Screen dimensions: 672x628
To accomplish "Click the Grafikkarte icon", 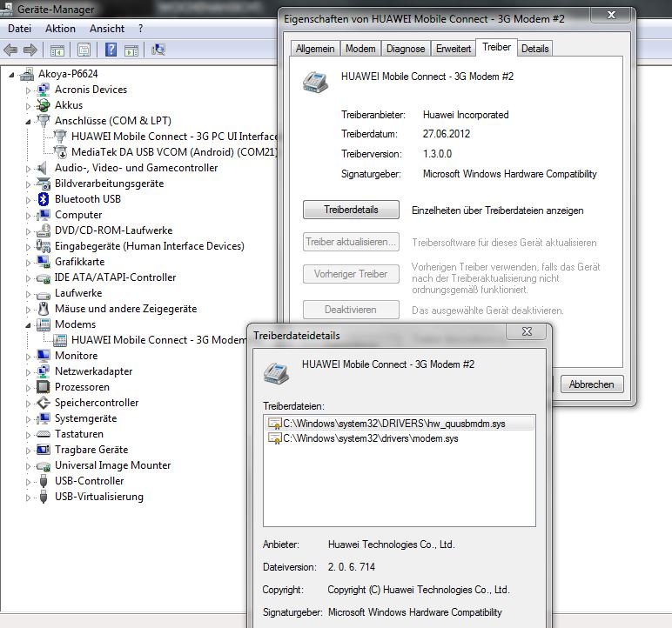I will pos(44,262).
